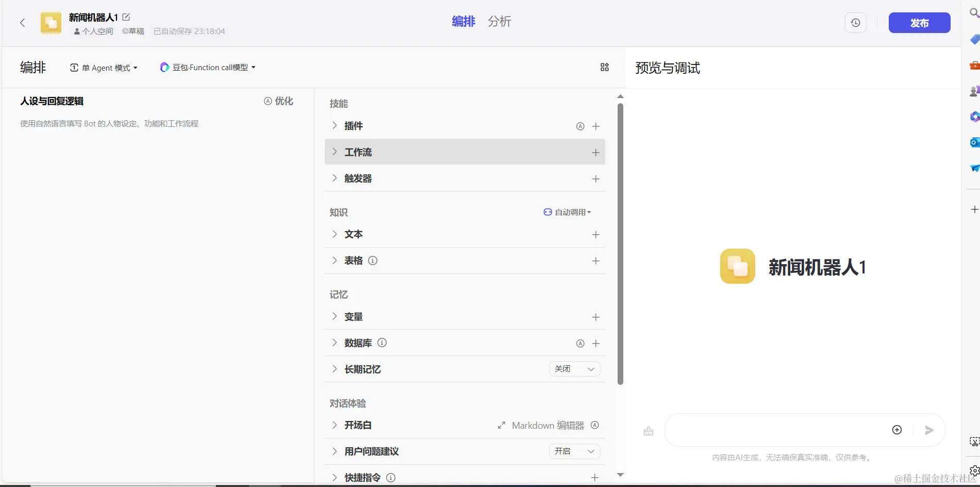
Task: Click the grid layout icon in the 编排 header
Action: tap(605, 67)
